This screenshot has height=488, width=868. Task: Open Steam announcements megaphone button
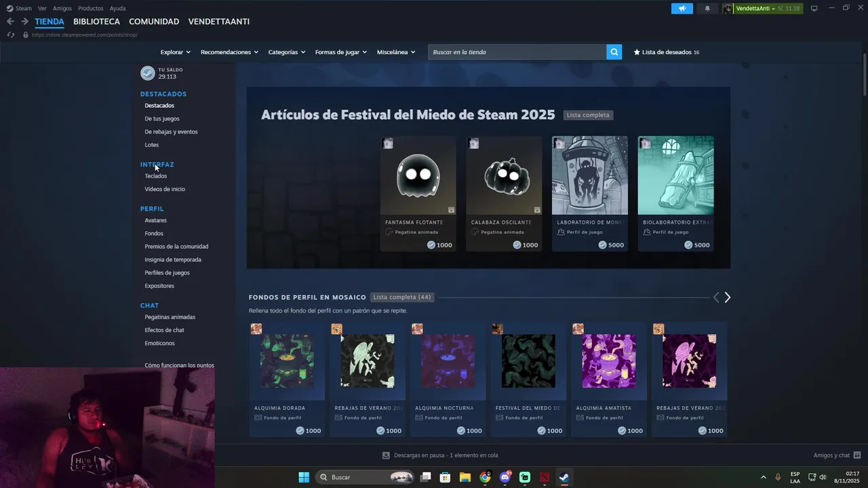click(x=682, y=8)
